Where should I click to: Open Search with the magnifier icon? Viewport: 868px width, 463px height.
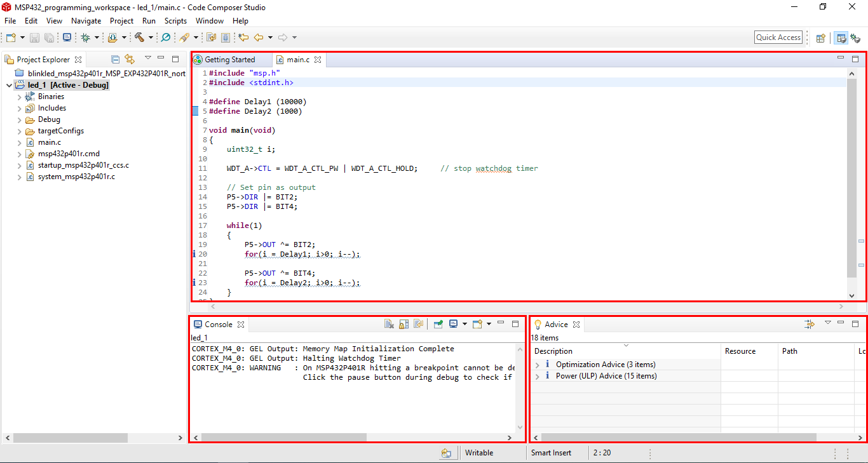tap(165, 37)
